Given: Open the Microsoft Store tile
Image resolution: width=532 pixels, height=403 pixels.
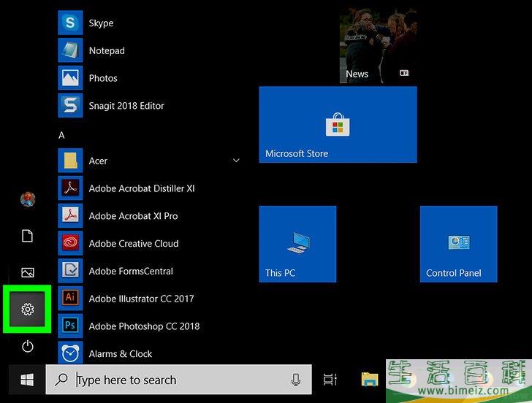Looking at the screenshot, I should 338,124.
